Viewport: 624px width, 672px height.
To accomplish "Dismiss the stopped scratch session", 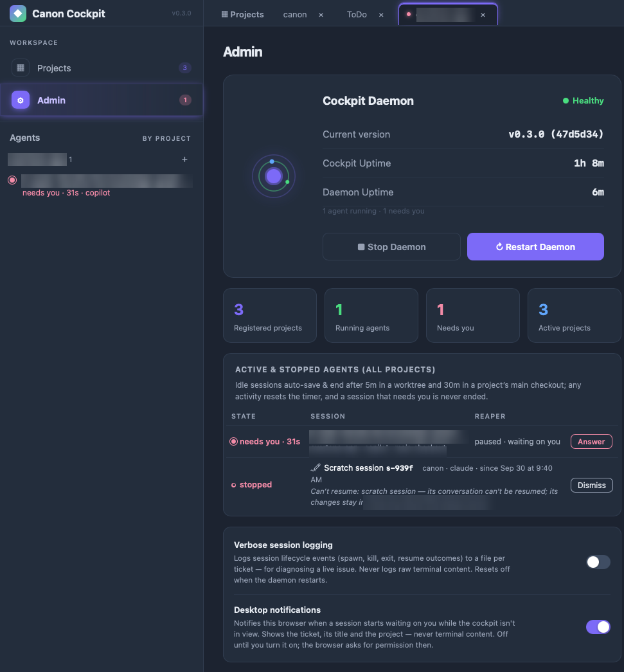I will point(591,485).
